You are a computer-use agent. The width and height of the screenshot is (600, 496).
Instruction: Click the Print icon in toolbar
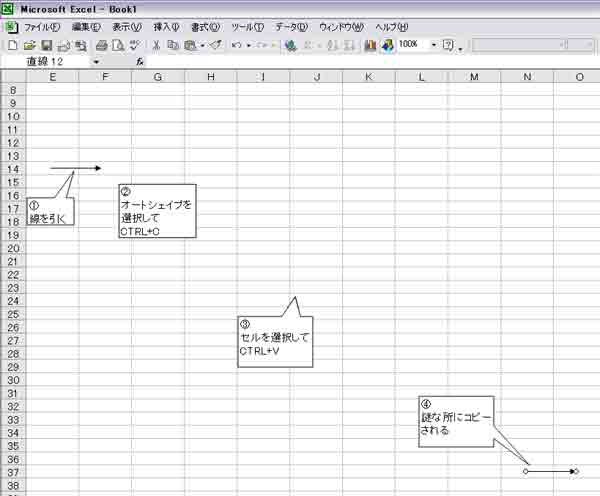pyautogui.click(x=101, y=45)
